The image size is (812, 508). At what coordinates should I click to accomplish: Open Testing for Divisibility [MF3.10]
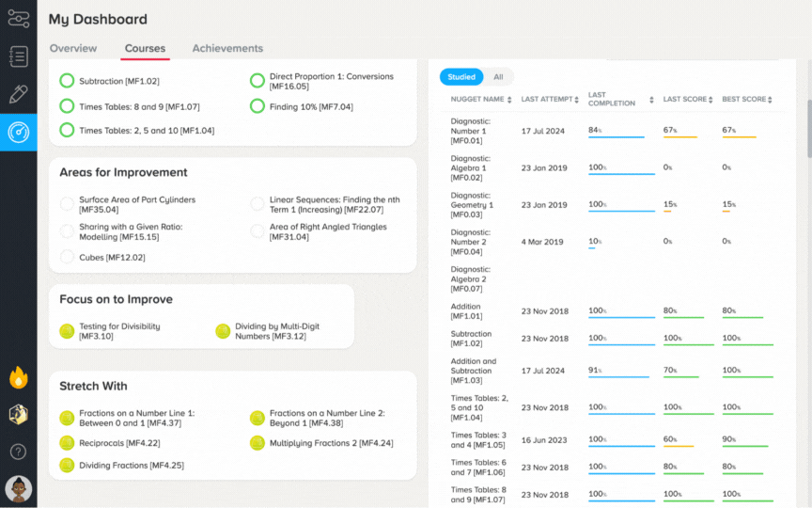pos(119,331)
